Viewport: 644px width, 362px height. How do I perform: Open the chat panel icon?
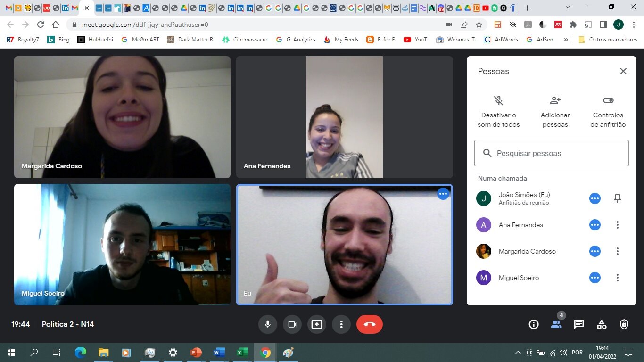579,324
